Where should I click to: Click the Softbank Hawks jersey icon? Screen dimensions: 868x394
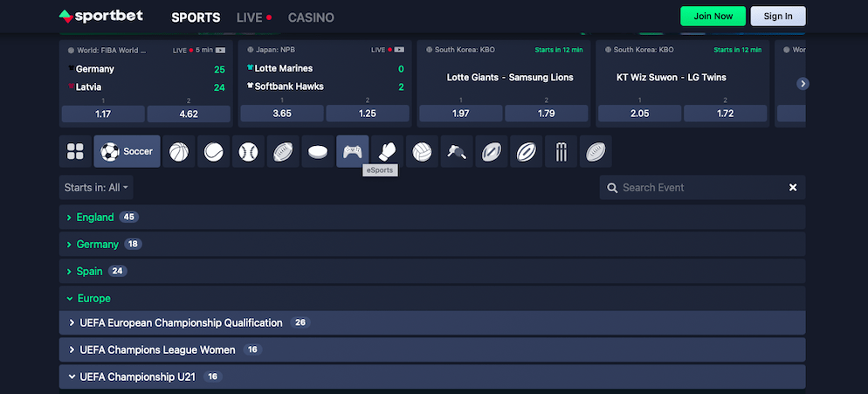(251, 86)
